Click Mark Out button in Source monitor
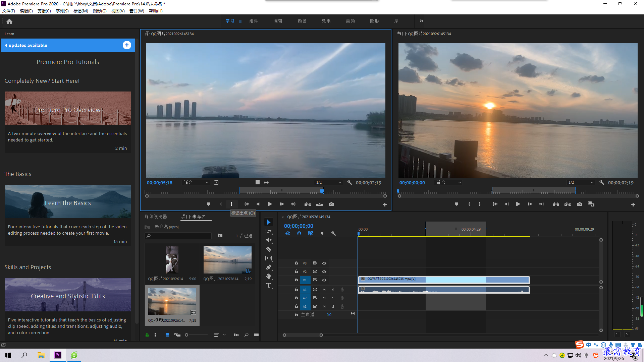Viewport: 644px width, 362px height. pos(231,204)
